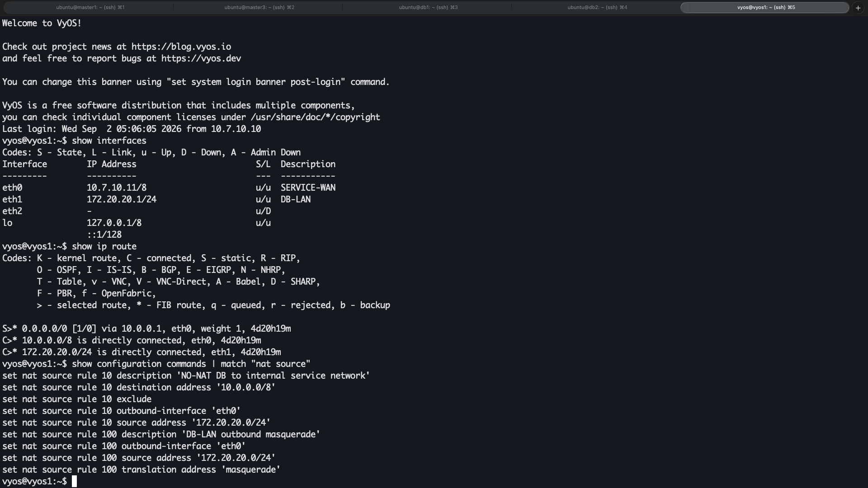The width and height of the screenshot is (868, 488).
Task: Click the /usr/share/doc/*/copyright path text
Action: 316,117
